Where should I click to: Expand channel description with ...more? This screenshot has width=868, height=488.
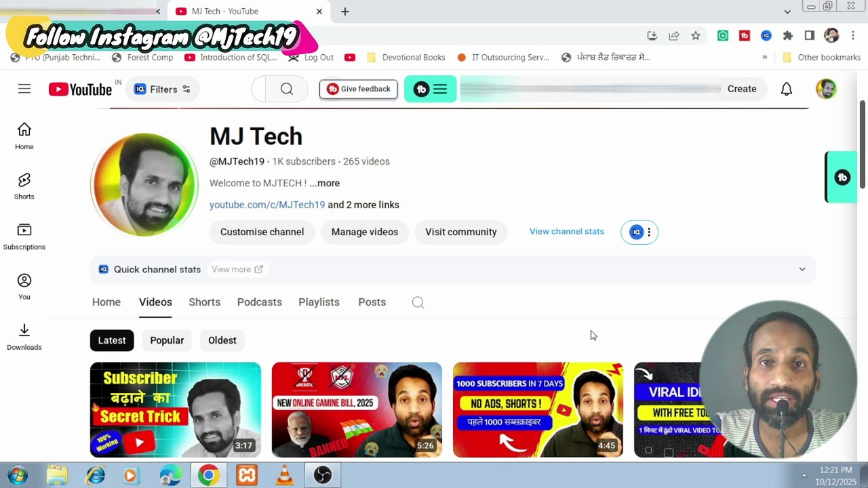coord(325,183)
